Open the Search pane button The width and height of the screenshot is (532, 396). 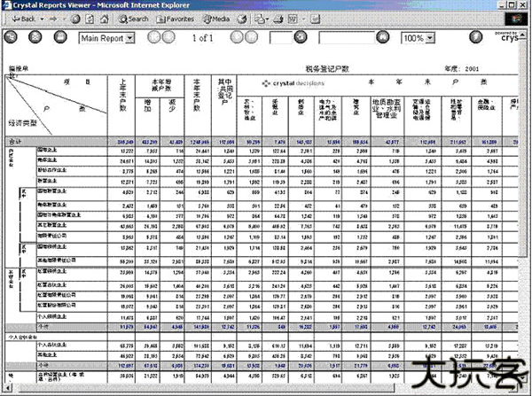tap(133, 19)
